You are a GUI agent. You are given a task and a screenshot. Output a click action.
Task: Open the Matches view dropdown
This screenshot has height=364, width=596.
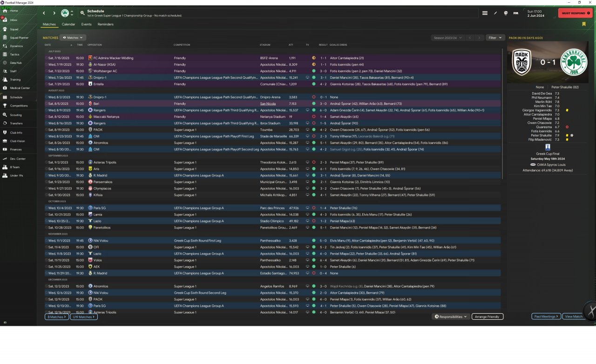pyautogui.click(x=73, y=38)
